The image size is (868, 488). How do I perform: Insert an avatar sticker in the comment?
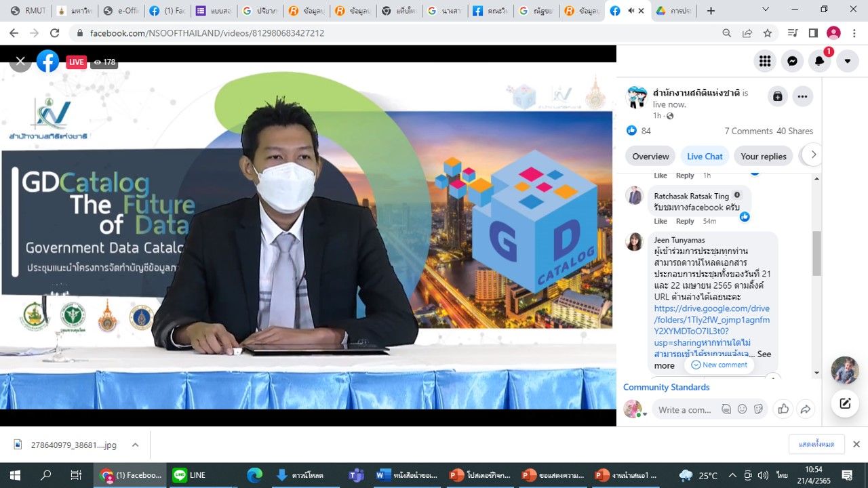(x=726, y=409)
